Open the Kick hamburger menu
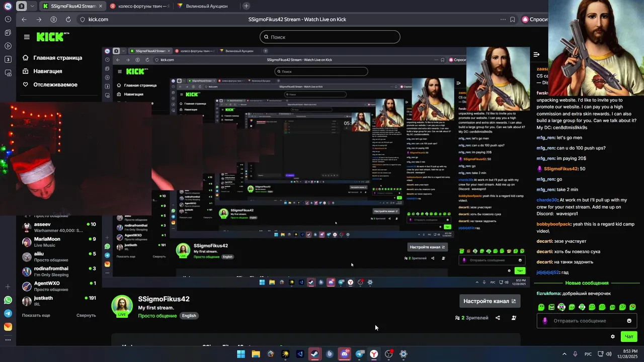644x362 pixels. [27, 37]
